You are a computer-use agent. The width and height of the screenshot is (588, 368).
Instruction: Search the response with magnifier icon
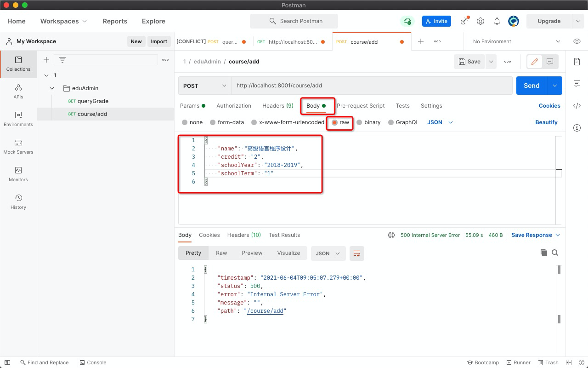pyautogui.click(x=555, y=253)
